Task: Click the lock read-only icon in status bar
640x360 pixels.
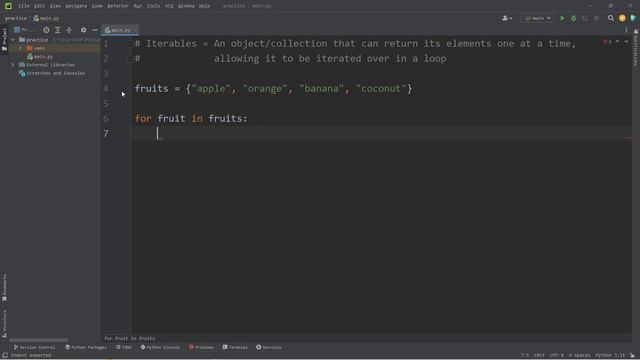Action: click(632, 355)
